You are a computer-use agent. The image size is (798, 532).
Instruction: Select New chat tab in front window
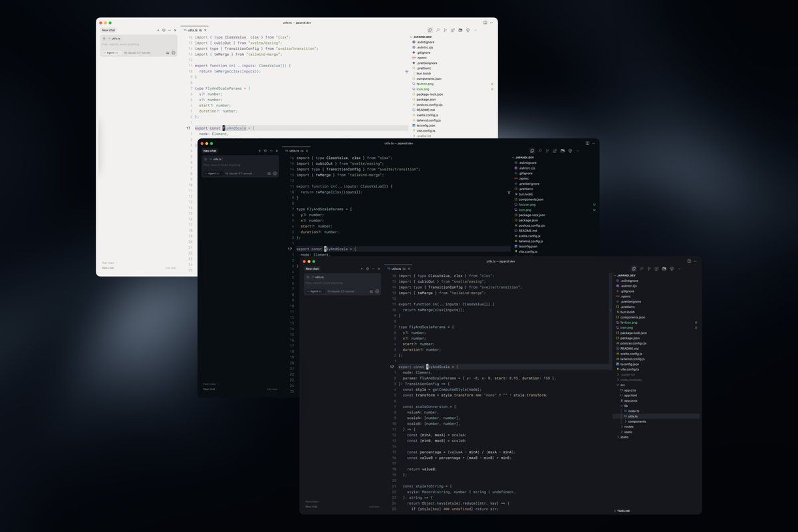click(x=312, y=269)
